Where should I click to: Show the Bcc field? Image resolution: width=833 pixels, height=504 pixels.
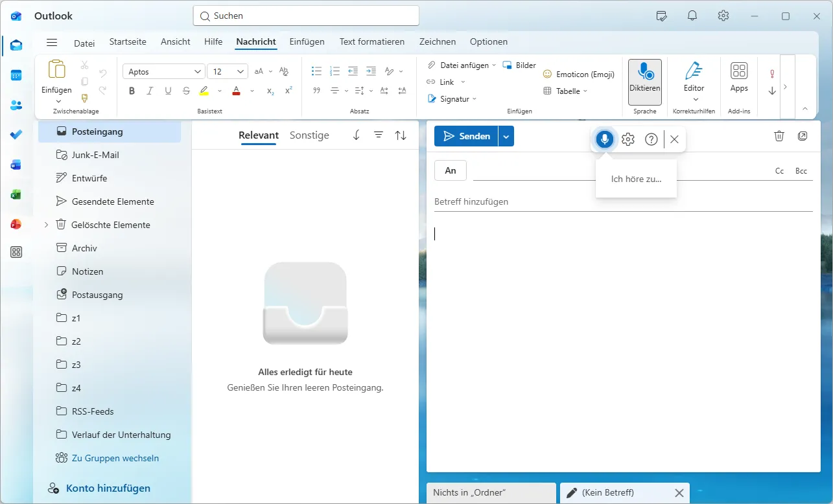pos(801,171)
